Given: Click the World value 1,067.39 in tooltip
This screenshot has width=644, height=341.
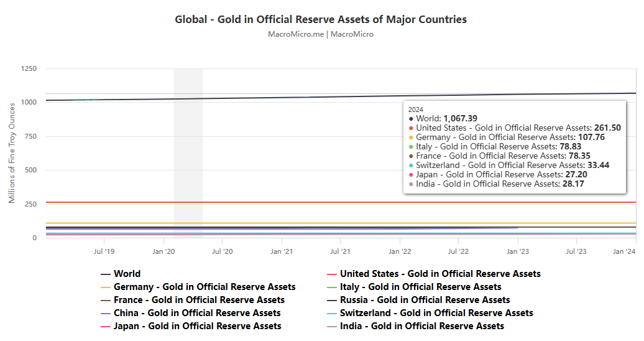Looking at the screenshot, I should (460, 118).
